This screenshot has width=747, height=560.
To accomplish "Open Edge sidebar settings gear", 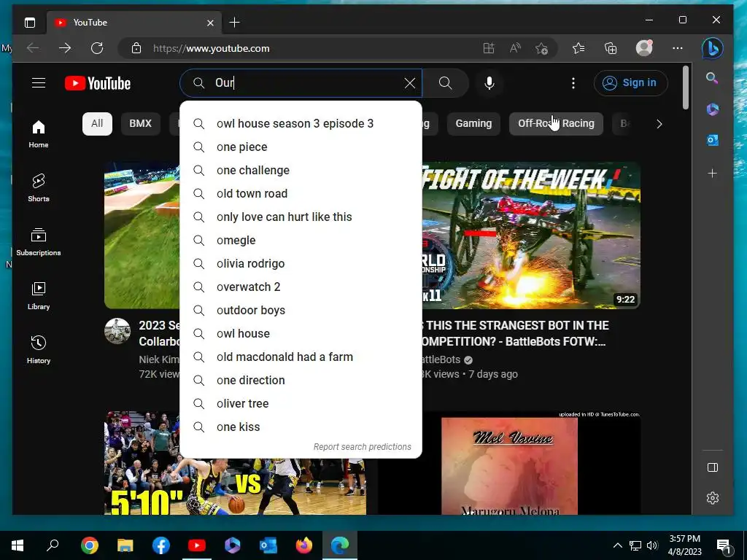I will click(712, 498).
